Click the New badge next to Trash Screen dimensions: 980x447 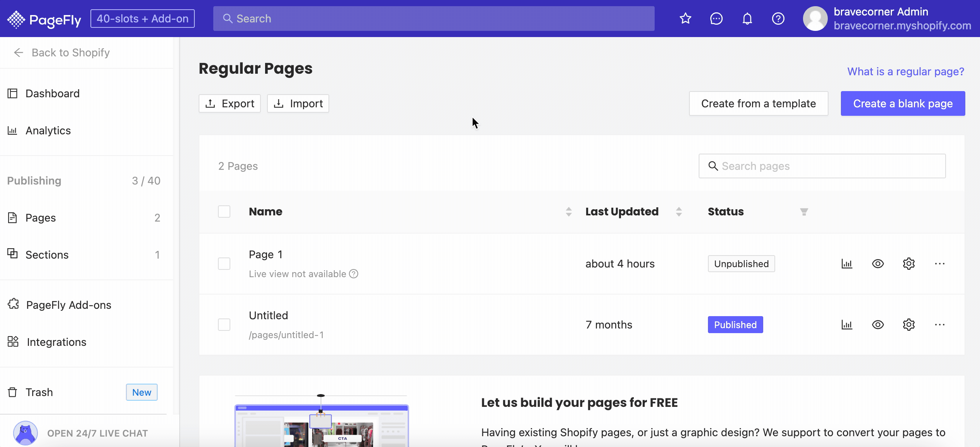(x=141, y=392)
